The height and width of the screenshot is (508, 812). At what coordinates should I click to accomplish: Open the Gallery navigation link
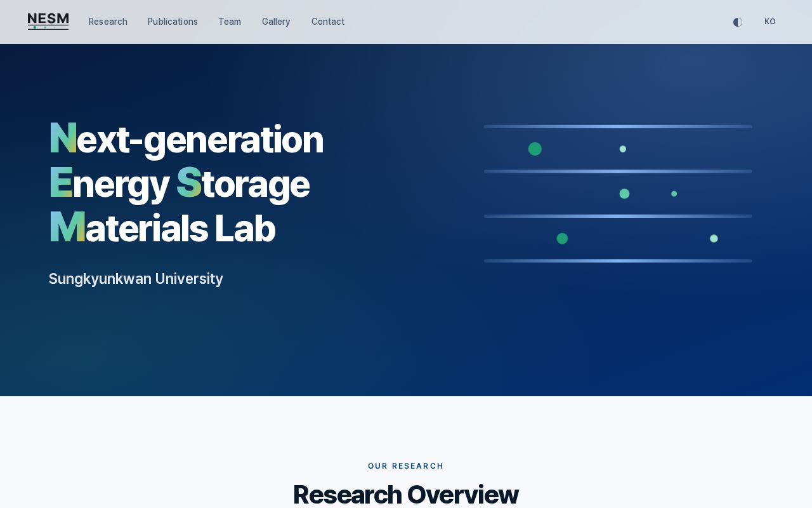pos(276,22)
